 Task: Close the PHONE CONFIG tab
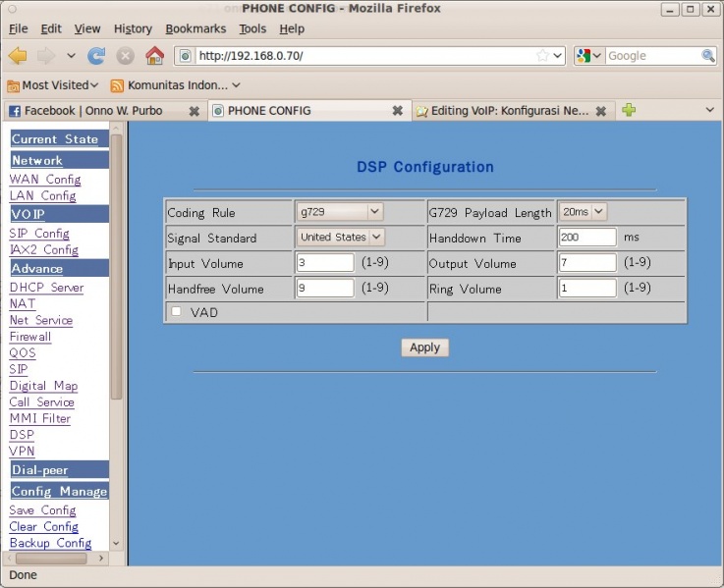pos(397,111)
